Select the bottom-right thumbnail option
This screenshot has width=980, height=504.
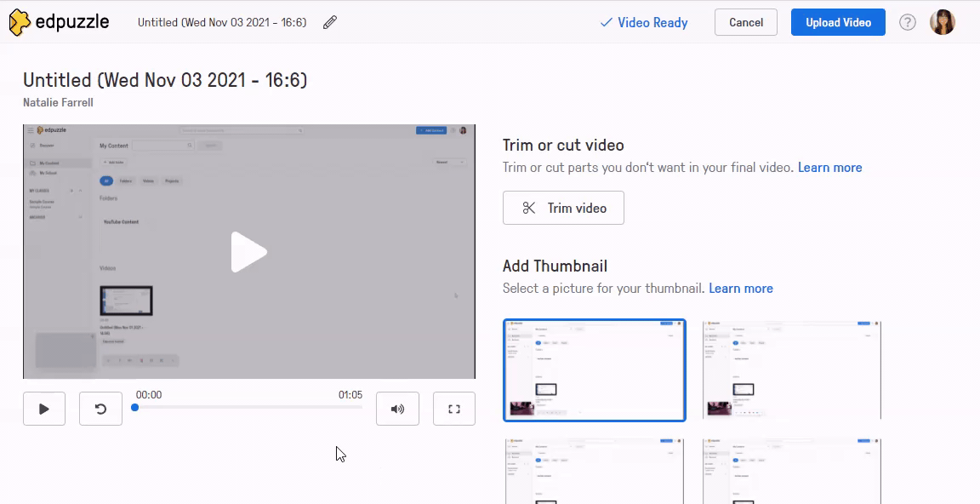click(x=792, y=471)
